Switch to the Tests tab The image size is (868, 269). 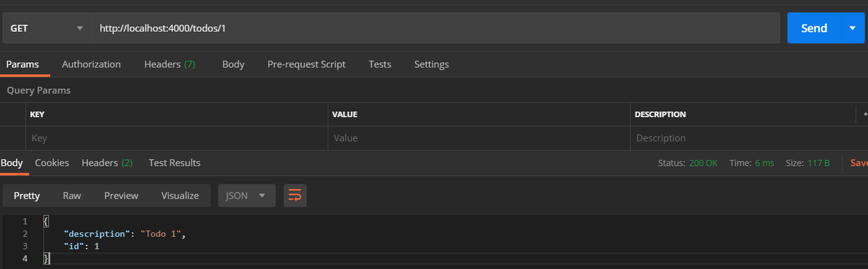380,64
